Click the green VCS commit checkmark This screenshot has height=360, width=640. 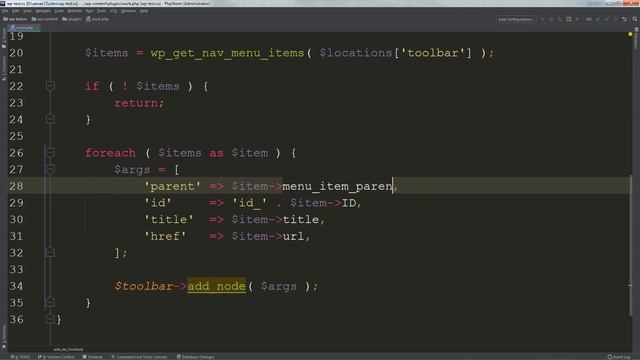point(607,19)
